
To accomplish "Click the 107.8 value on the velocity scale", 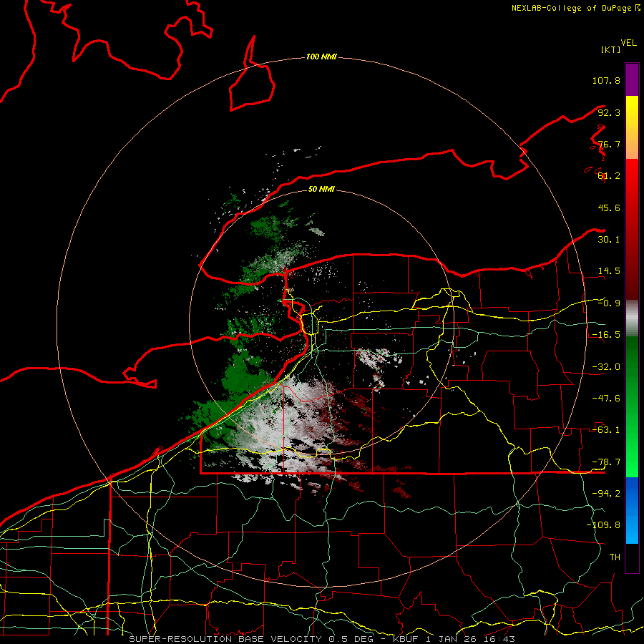I will [x=606, y=80].
